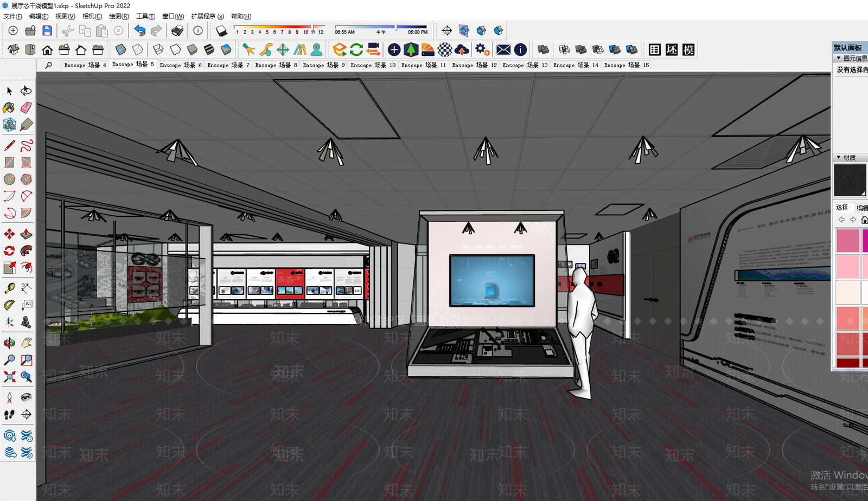Toggle shadows display on or off
The width and height of the screenshot is (868, 501).
click(221, 31)
